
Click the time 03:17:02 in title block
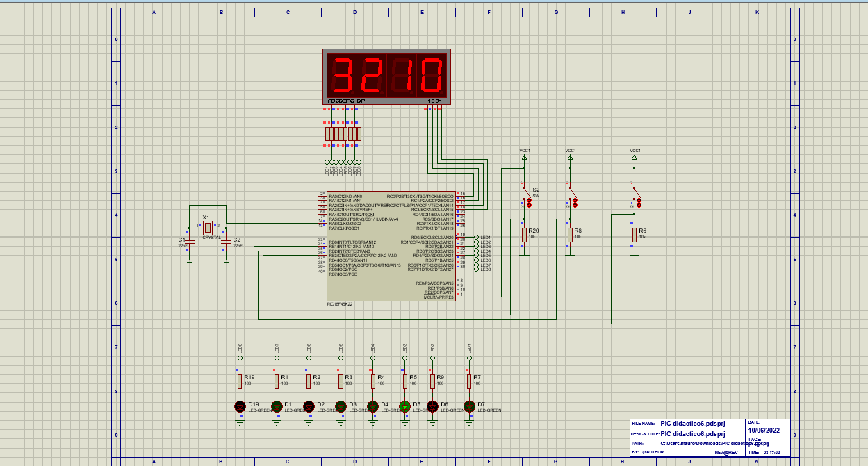[771, 452]
